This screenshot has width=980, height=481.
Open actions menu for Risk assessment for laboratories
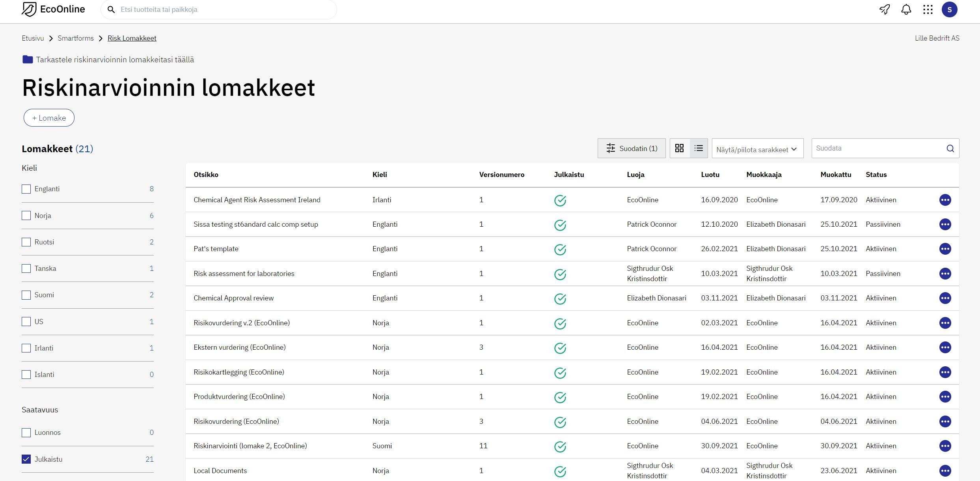point(945,274)
